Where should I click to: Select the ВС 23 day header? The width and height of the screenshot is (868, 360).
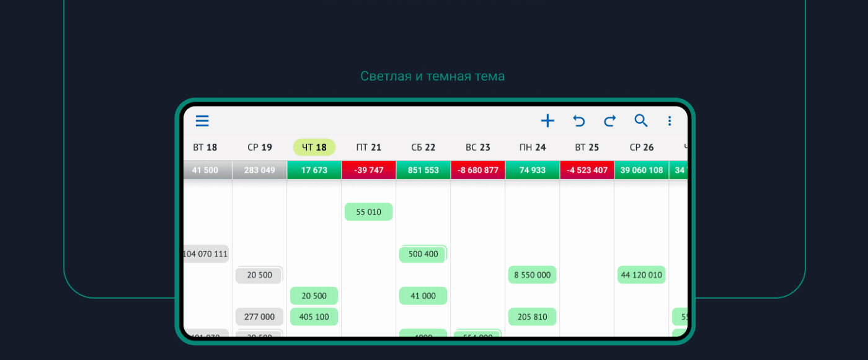[x=477, y=147]
